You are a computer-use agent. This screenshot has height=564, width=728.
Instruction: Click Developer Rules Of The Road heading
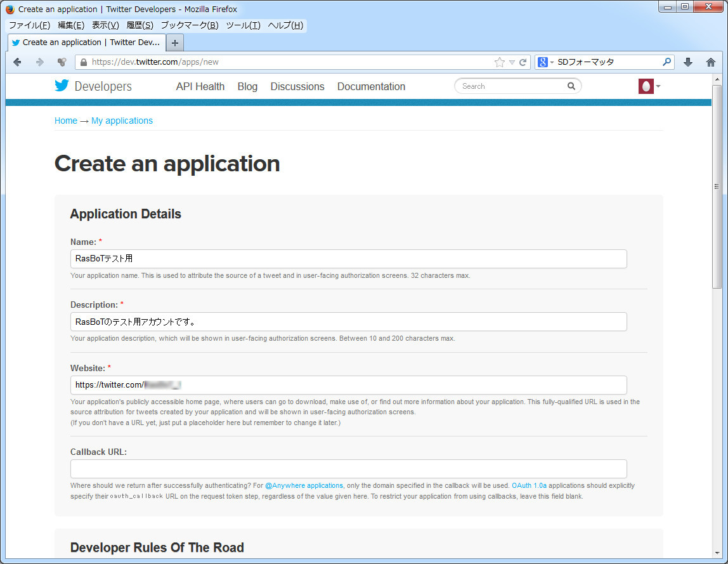tap(157, 548)
